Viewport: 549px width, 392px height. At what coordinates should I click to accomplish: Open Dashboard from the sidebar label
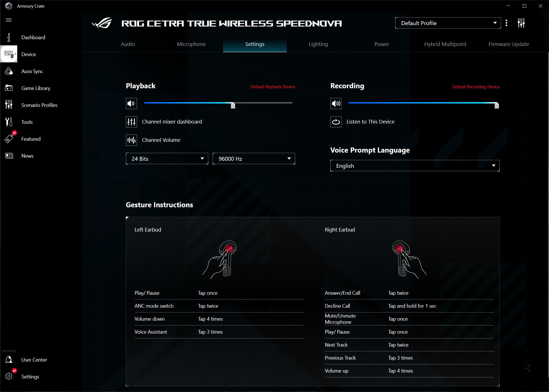pos(33,38)
